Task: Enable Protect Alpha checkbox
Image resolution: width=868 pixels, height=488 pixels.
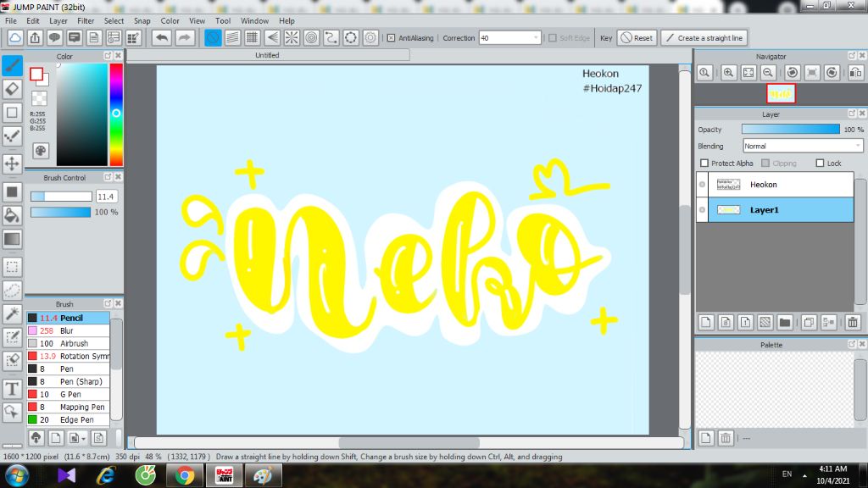Action: [x=704, y=164]
